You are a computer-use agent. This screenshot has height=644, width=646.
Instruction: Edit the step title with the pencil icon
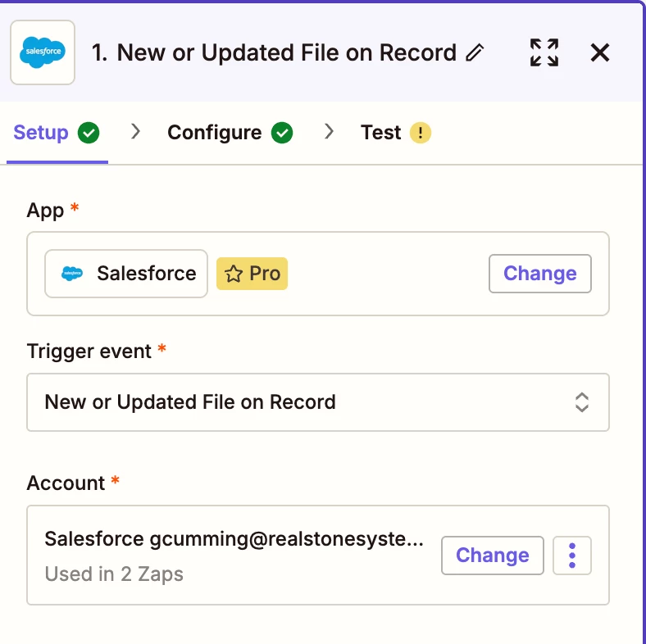pyautogui.click(x=475, y=52)
